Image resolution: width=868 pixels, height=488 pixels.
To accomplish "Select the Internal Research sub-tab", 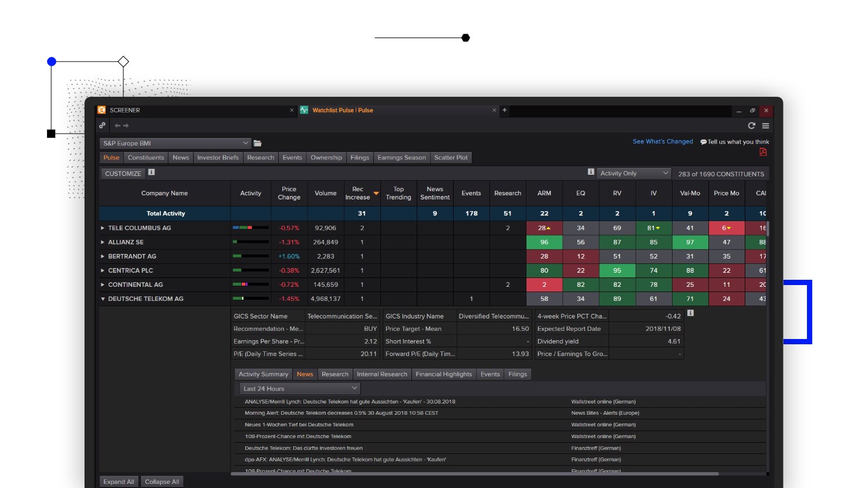I will (381, 374).
